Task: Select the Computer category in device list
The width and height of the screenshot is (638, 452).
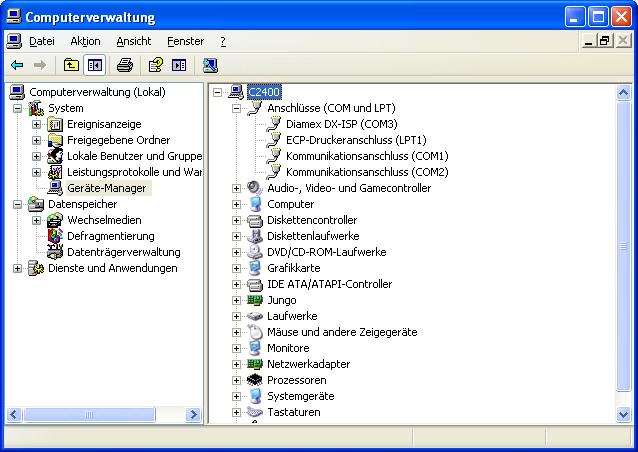Action: tap(291, 204)
